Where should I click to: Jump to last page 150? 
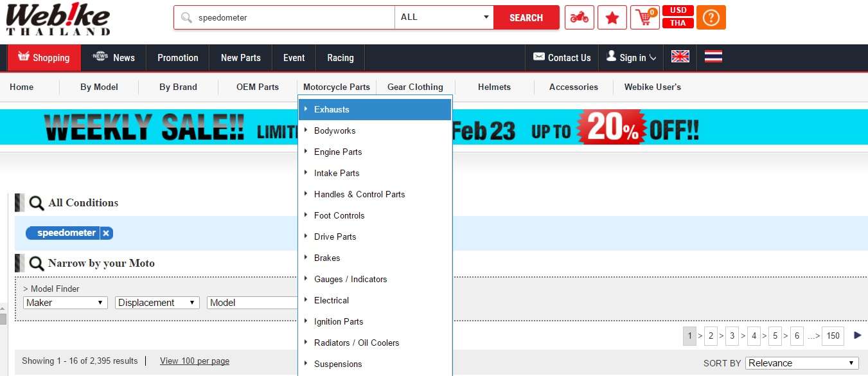coord(833,336)
